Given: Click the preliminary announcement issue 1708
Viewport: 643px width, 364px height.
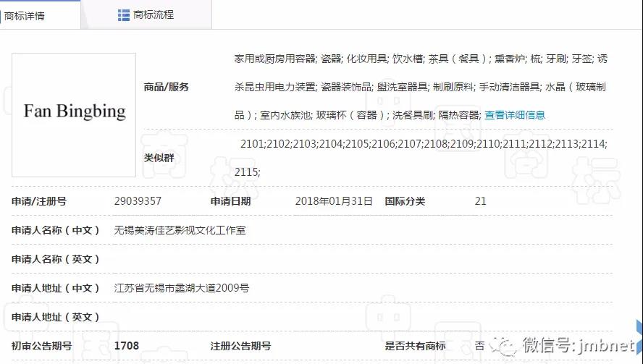Looking at the screenshot, I should pos(126,346).
